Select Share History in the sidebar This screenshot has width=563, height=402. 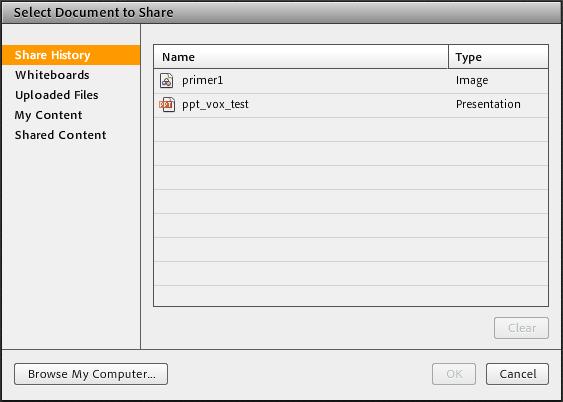71,55
